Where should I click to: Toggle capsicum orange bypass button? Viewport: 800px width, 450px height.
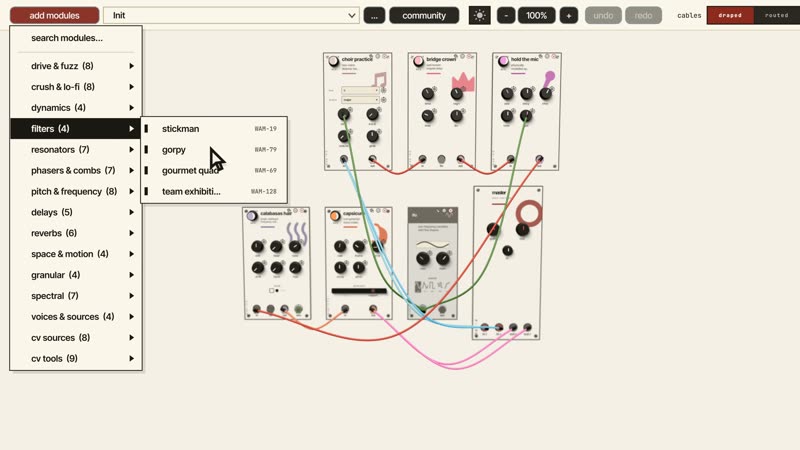(x=335, y=216)
